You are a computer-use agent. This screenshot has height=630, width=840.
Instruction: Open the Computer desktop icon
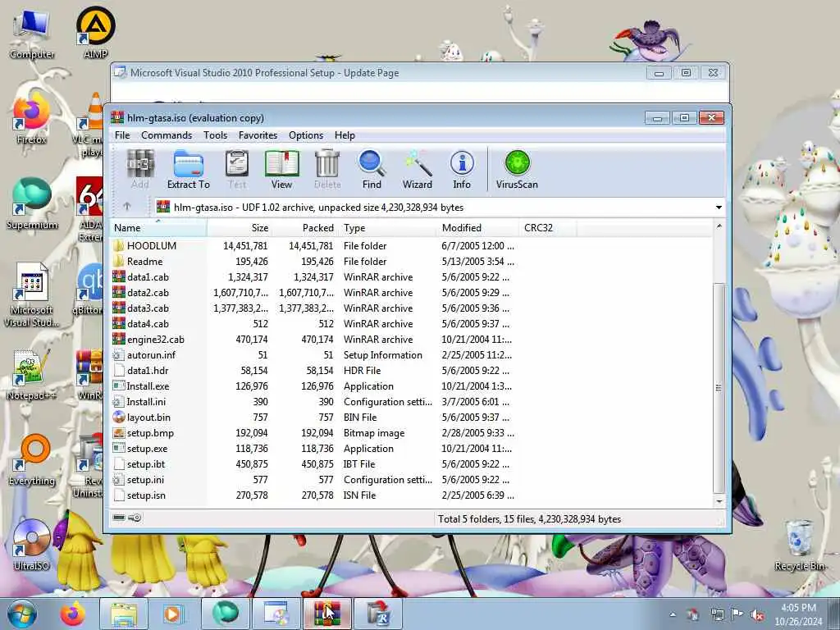coord(31,33)
